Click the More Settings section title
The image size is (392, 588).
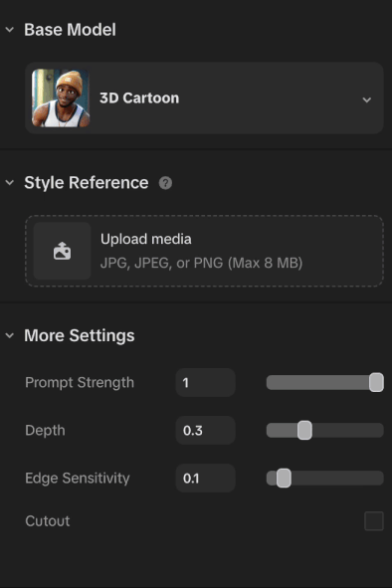(x=80, y=335)
